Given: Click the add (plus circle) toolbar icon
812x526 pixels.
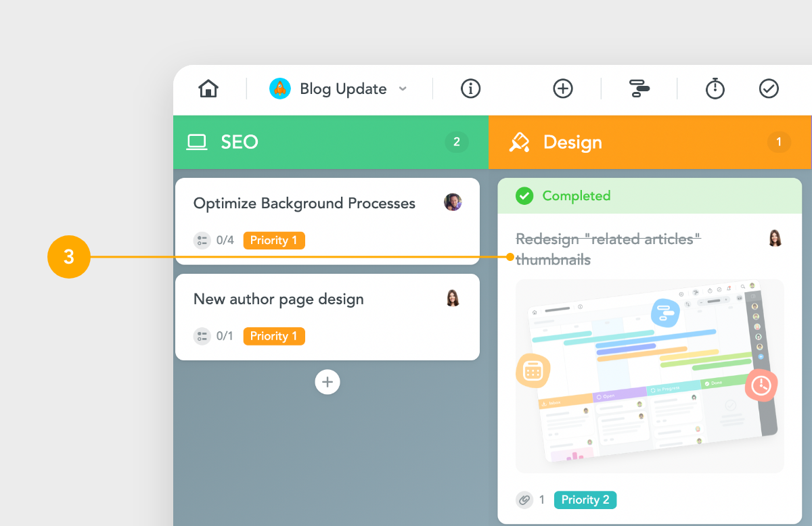Looking at the screenshot, I should [x=563, y=89].
